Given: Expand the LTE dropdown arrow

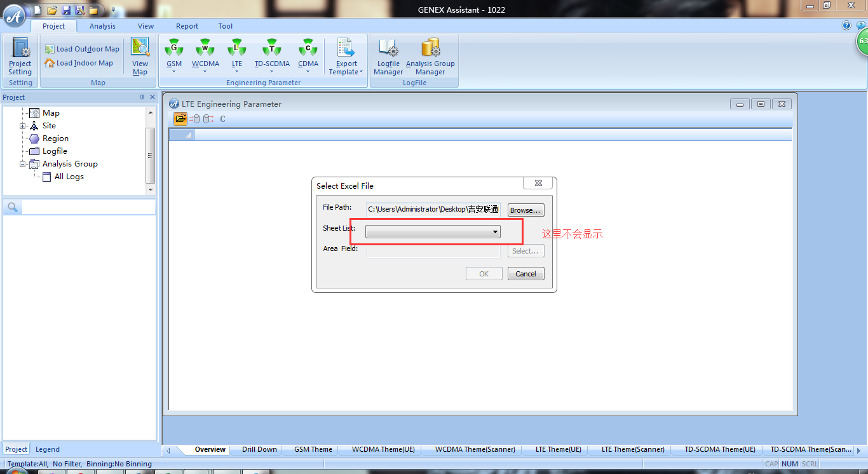Looking at the screenshot, I should [x=236, y=72].
